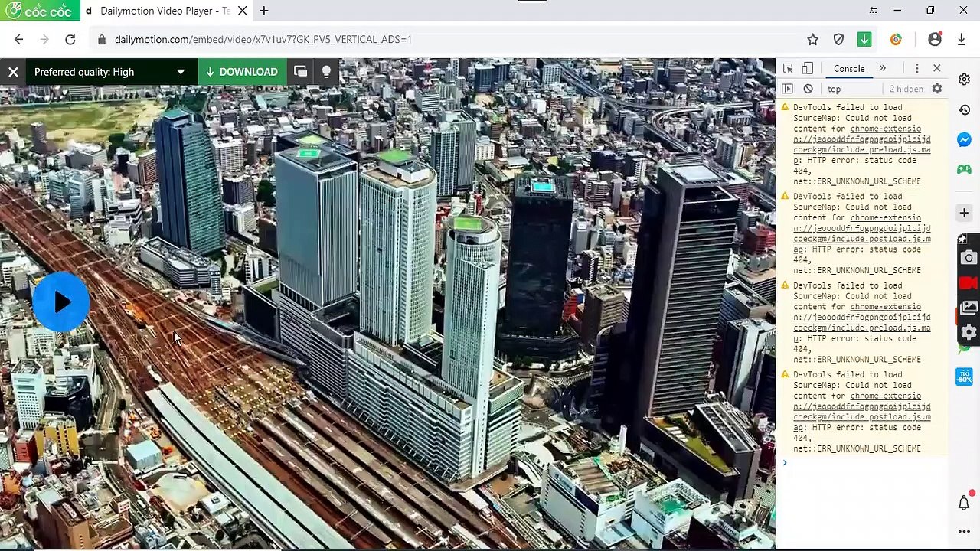Screen dimensions: 980x551
Task: Open a new browser tab
Action: coord(264,11)
